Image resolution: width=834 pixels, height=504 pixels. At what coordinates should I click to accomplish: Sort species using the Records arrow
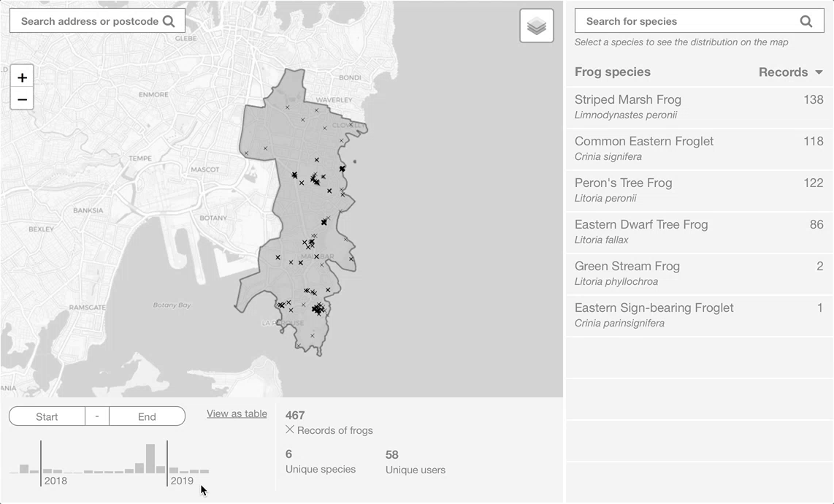[819, 72]
